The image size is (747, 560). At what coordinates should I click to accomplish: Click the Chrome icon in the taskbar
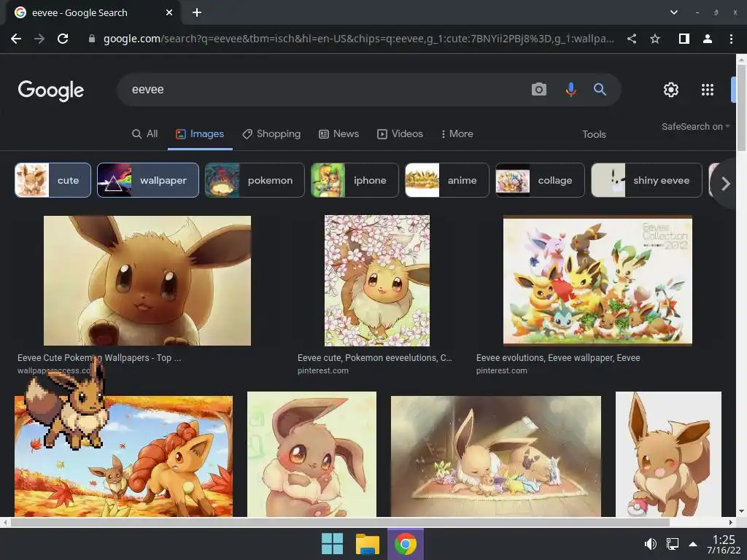pyautogui.click(x=406, y=544)
